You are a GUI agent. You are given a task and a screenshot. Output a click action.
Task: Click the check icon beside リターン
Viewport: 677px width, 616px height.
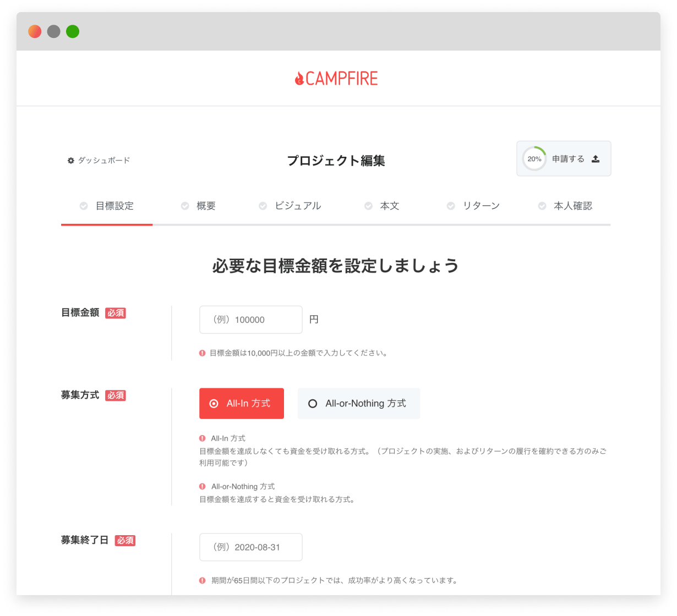[x=451, y=206]
